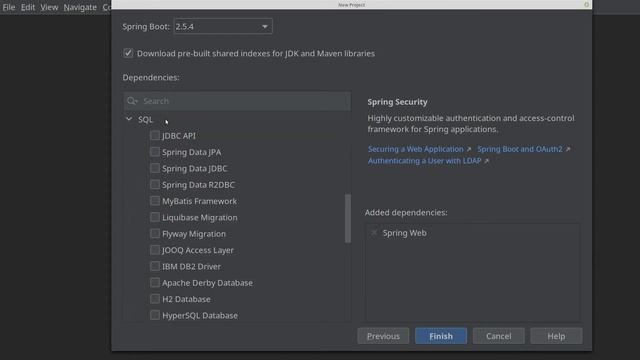Open Authenticating a User with LDAP link
This screenshot has height=360, width=640.
tap(424, 161)
